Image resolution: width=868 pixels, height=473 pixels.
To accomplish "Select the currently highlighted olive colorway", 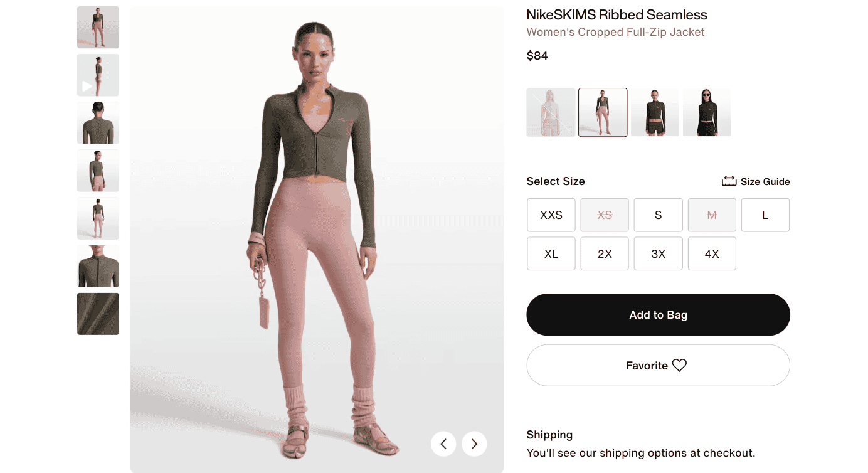I will [603, 112].
